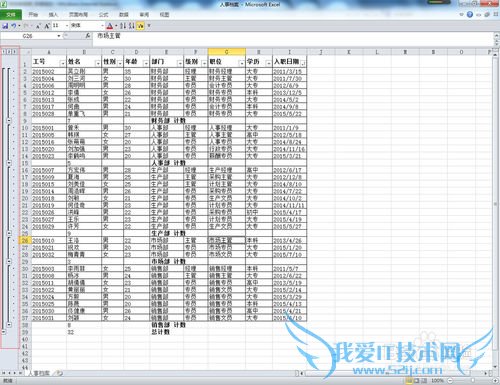Click the zoom slider in the status bar
This screenshot has height=385, width=500.
[472, 380]
